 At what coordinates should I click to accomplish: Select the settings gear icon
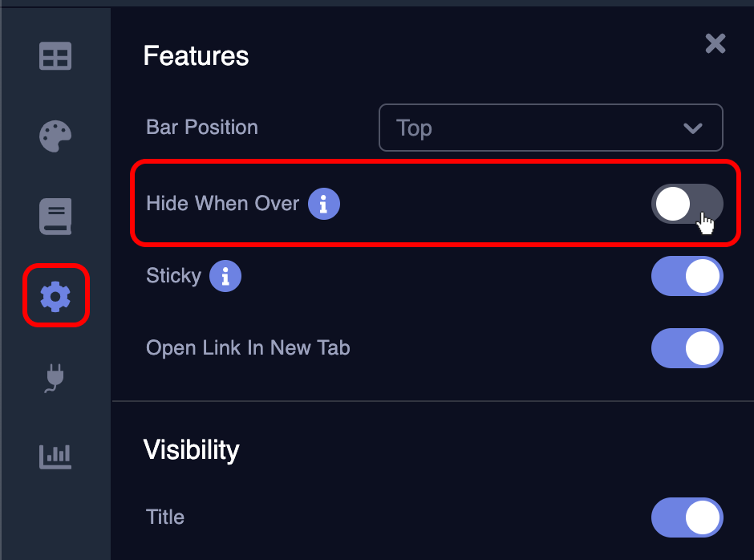[55, 297]
